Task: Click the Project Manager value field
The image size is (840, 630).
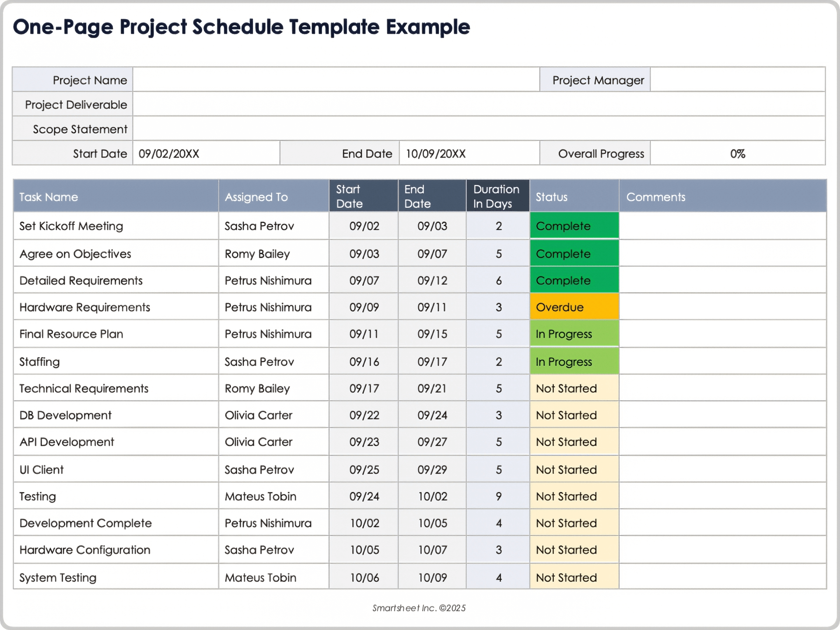Action: point(737,80)
